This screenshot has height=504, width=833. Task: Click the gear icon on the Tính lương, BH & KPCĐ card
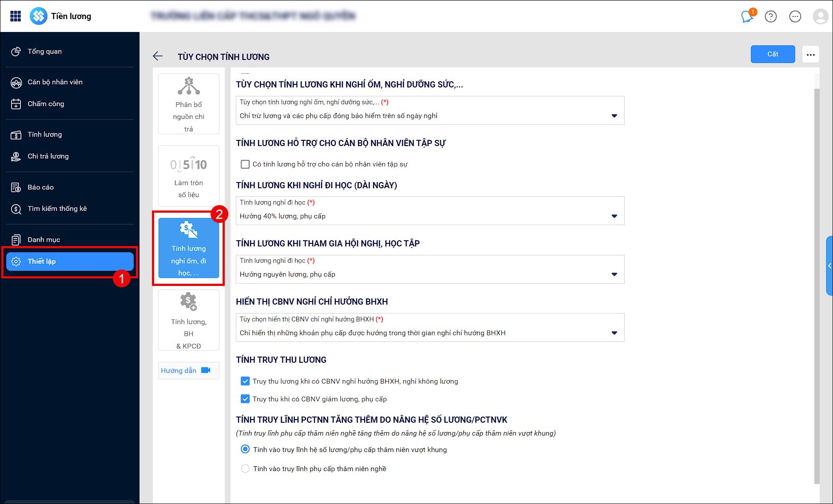pyautogui.click(x=189, y=302)
